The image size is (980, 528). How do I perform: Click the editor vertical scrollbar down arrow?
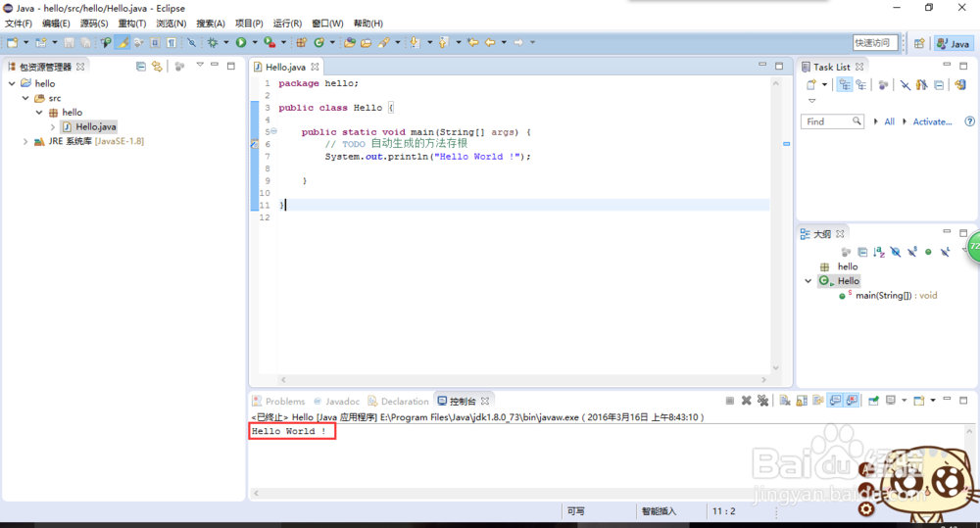click(775, 368)
